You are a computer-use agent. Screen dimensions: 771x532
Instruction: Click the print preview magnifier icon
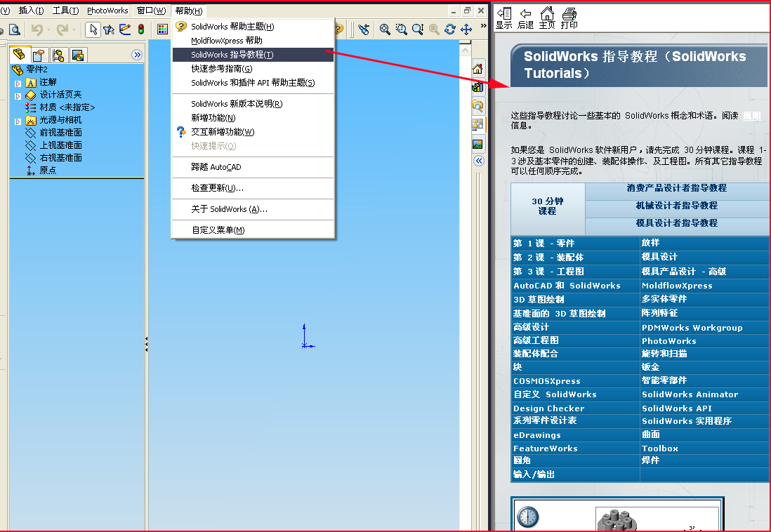point(15,30)
